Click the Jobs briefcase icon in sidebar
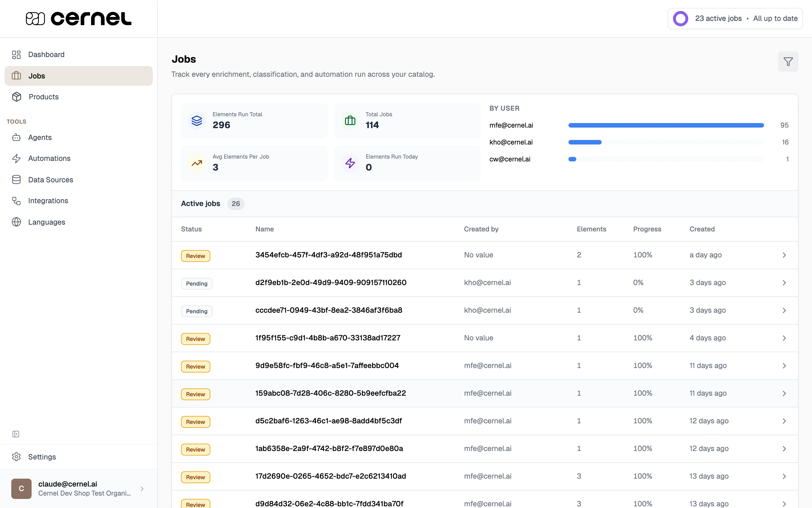The image size is (812, 508). (16, 76)
